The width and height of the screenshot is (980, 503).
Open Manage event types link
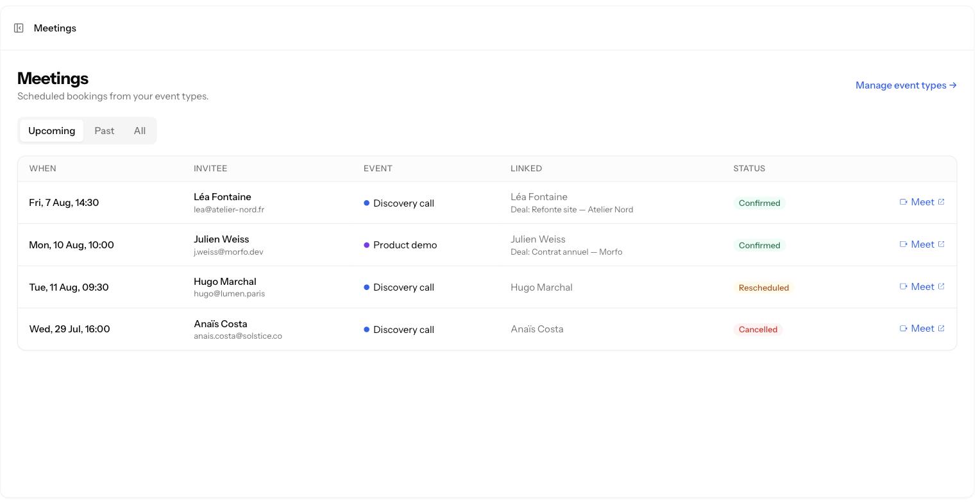(x=906, y=85)
